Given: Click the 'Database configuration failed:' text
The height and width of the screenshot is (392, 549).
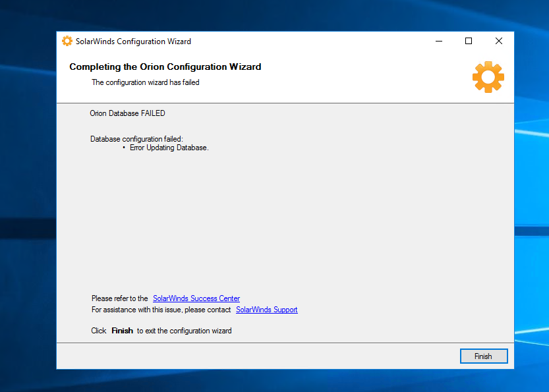Looking at the screenshot, I should coord(136,139).
